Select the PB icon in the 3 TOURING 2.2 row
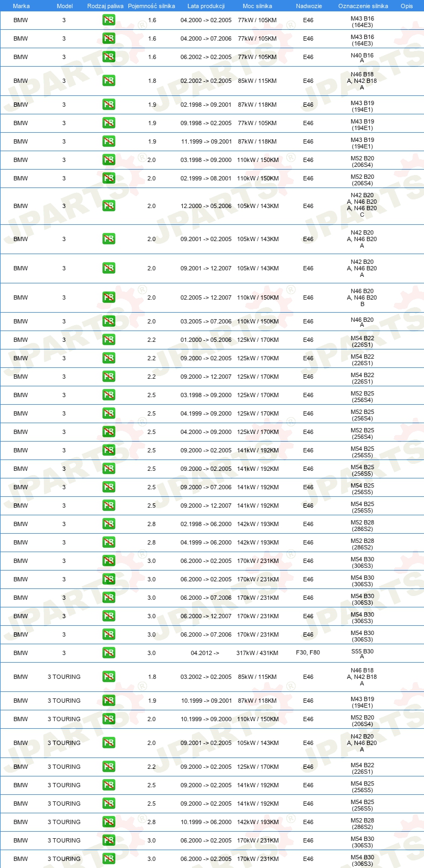This screenshot has height=868, width=424. coord(108,767)
